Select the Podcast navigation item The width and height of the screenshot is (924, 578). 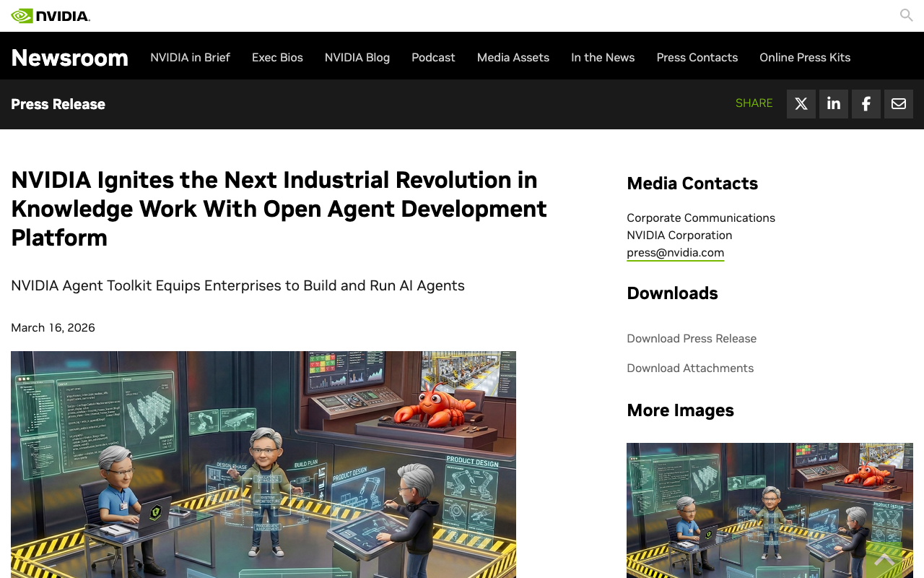click(x=433, y=57)
